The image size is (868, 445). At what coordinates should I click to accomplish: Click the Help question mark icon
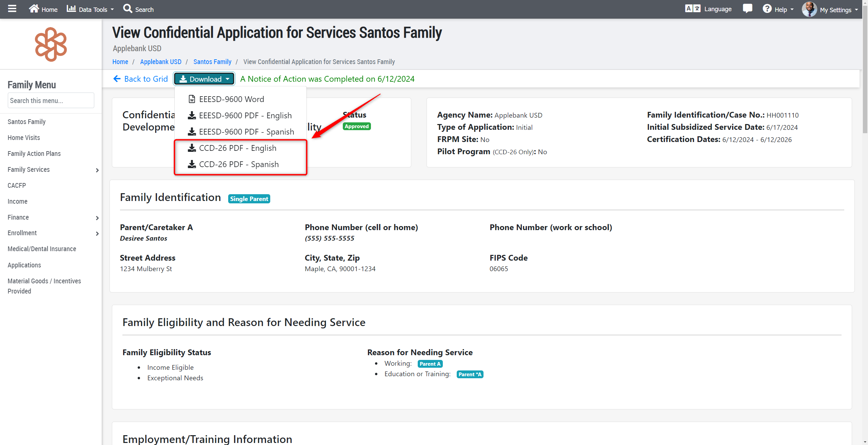(x=767, y=9)
